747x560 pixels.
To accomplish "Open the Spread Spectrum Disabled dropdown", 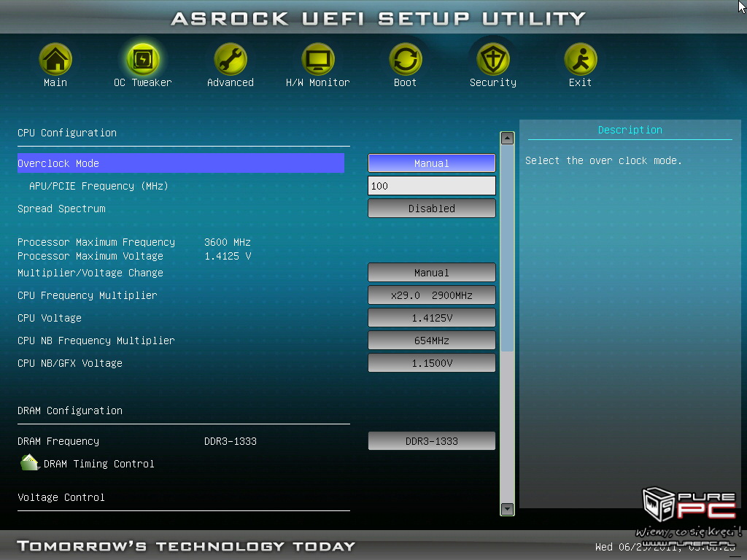I will tap(432, 208).
